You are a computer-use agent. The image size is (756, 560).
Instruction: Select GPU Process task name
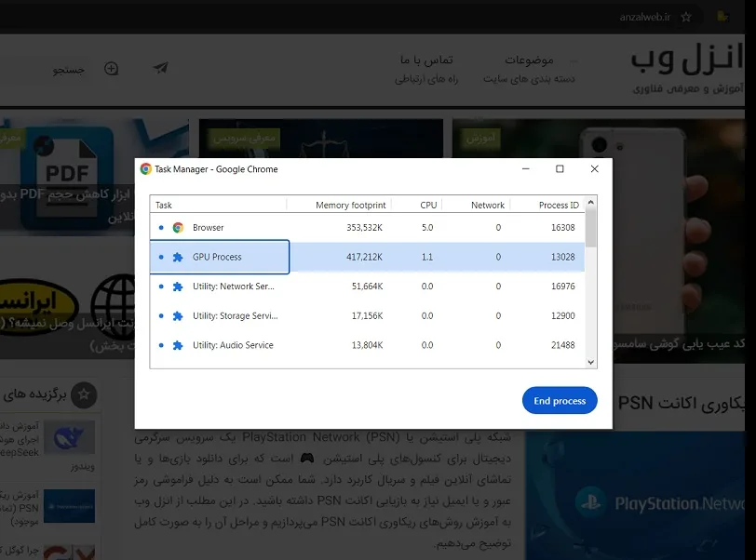217,257
